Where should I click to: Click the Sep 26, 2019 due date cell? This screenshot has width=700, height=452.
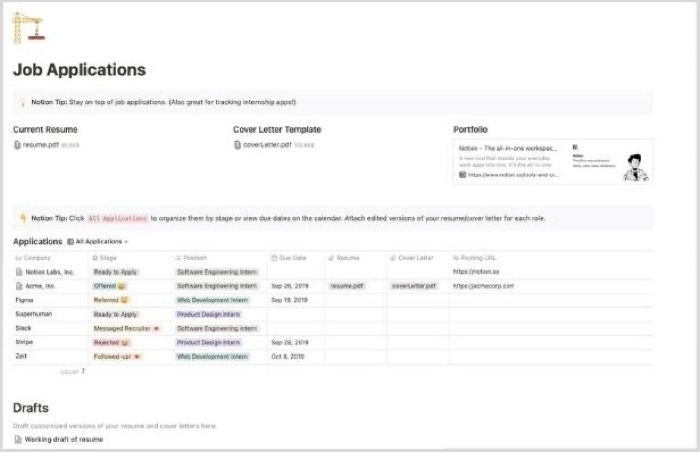(296, 286)
